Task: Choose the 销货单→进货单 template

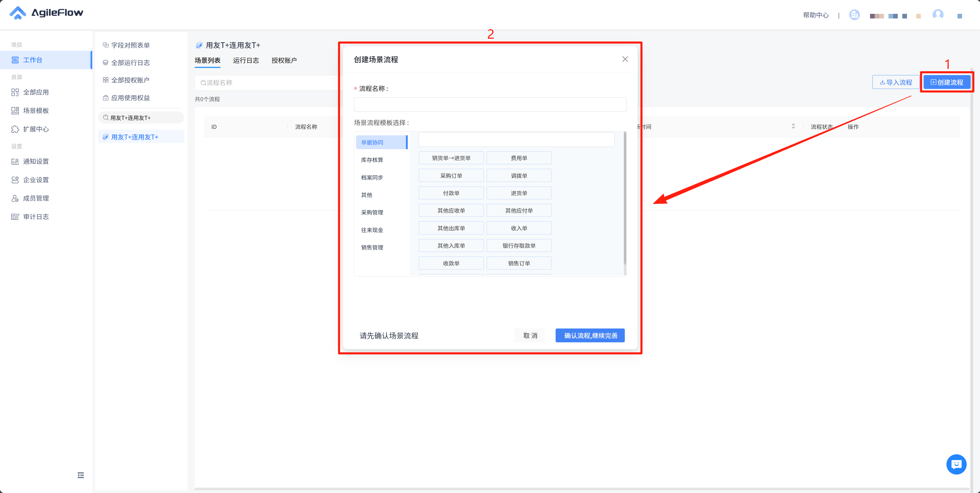Action: [x=451, y=158]
